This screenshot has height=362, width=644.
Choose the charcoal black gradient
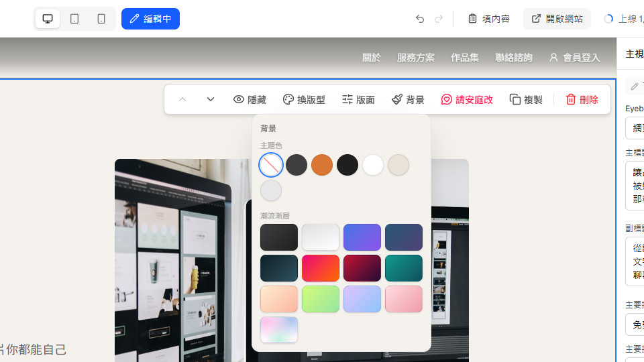point(279,237)
